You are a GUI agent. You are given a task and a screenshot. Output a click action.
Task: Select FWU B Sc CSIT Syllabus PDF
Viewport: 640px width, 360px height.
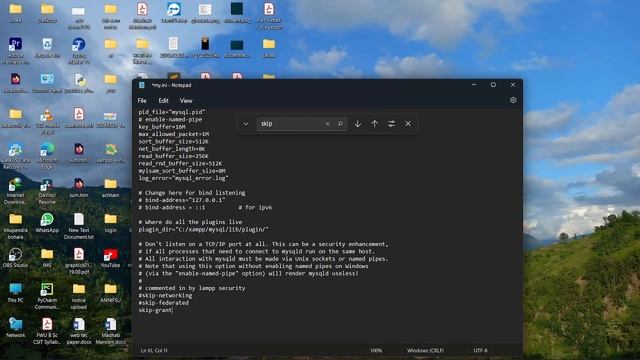coord(47,331)
